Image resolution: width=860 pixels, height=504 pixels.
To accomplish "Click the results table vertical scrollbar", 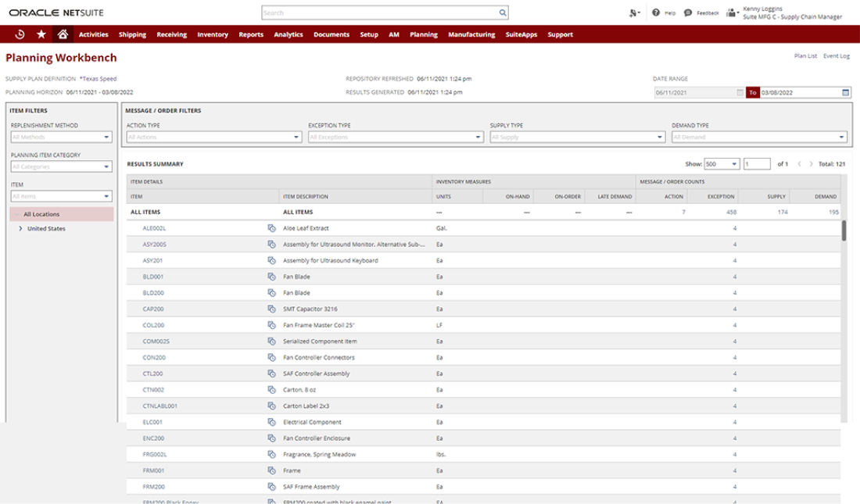I will click(x=844, y=233).
